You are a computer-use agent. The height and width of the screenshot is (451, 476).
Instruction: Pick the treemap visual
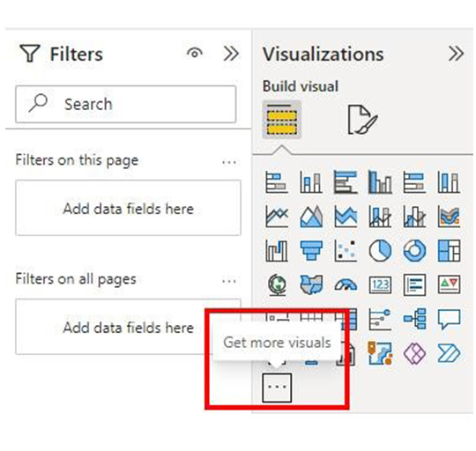coord(450,250)
